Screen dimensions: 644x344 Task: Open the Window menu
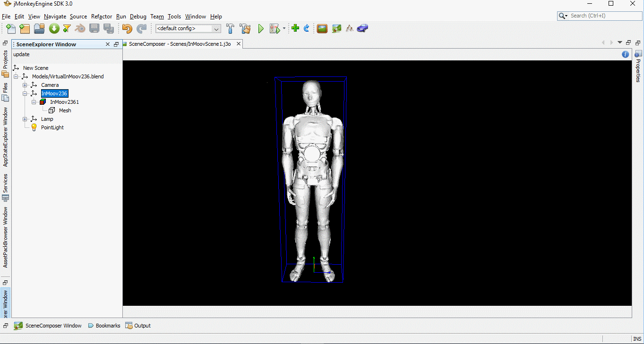[195, 17]
